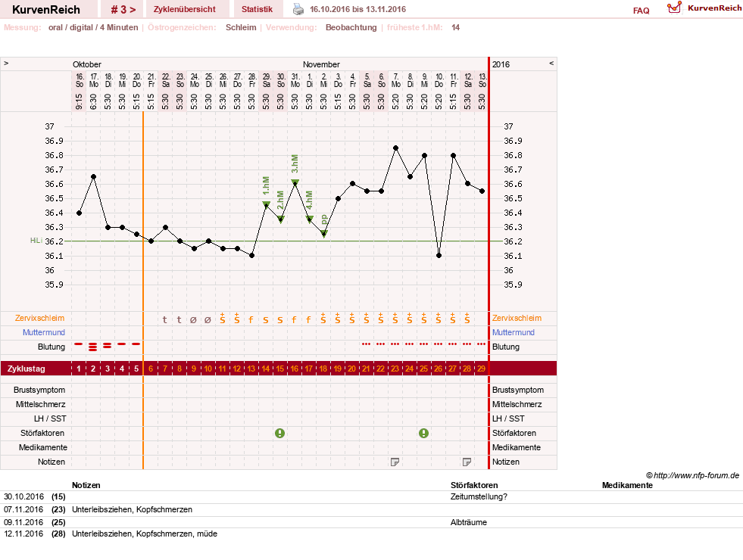Click the 1.hM triangle marker on the curve
Screen dimensions: 743x560
(267, 204)
